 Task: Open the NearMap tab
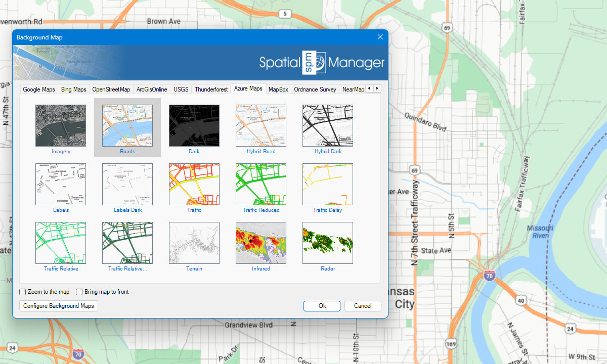[353, 89]
